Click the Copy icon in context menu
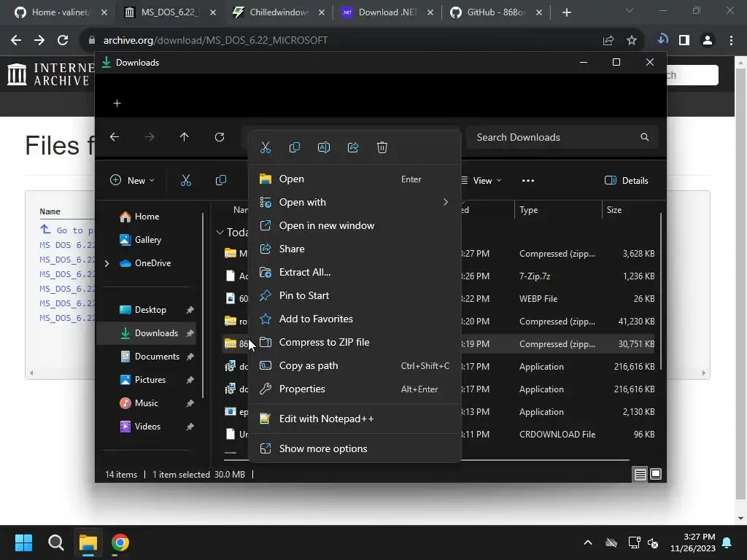The image size is (747, 560). [x=295, y=147]
